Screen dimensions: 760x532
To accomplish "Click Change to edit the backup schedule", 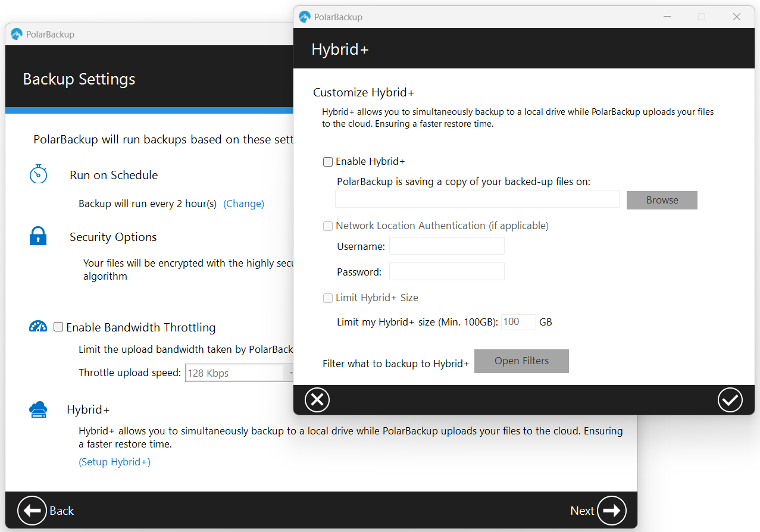I will click(x=244, y=204).
